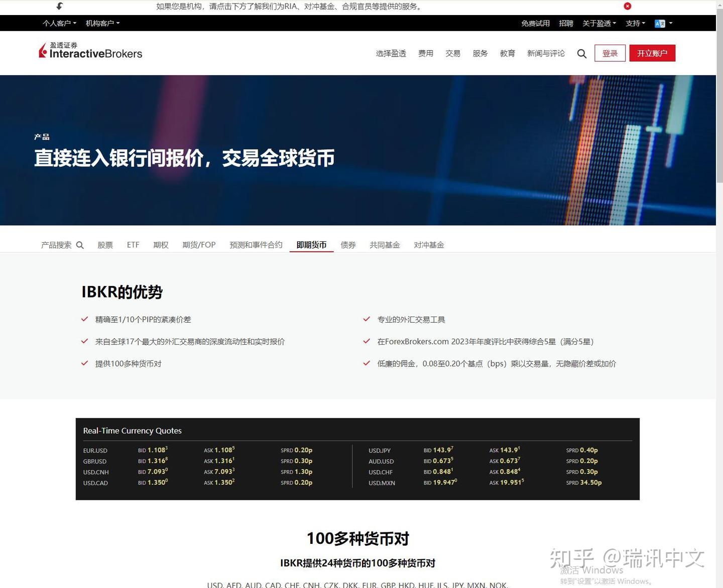This screenshot has width=723, height=588.
Task: Click 交易 in the navigation menu
Action: (452, 53)
